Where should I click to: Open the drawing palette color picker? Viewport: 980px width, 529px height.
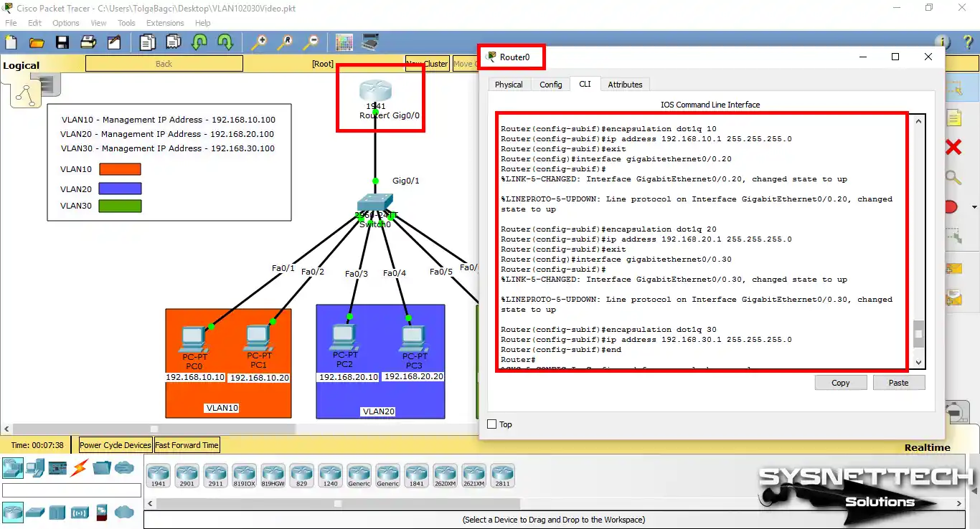click(x=345, y=42)
